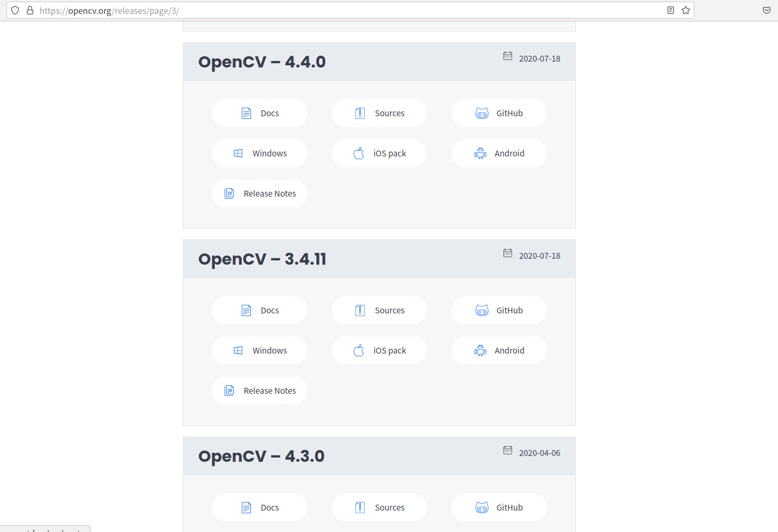This screenshot has width=778, height=532.
Task: Toggle tracking protection via the shield icon
Action: [x=14, y=10]
